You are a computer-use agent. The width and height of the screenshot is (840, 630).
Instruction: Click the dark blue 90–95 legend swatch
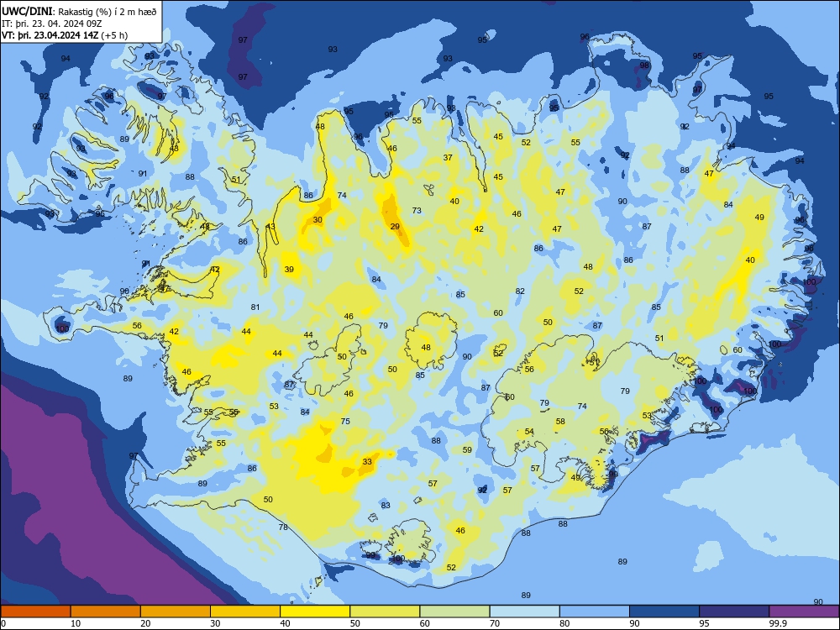click(x=664, y=612)
